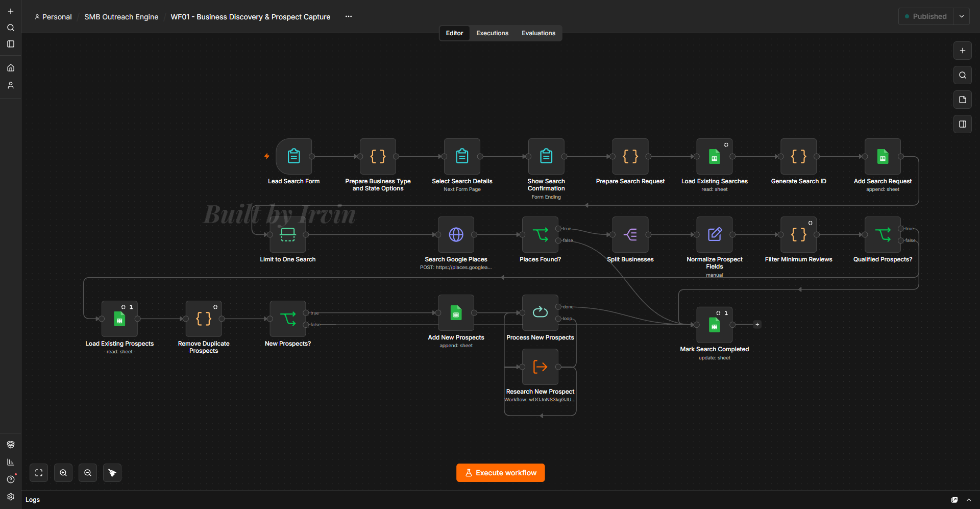Click the Filter Minimum Reviews code node
980x509 pixels.
(x=799, y=234)
